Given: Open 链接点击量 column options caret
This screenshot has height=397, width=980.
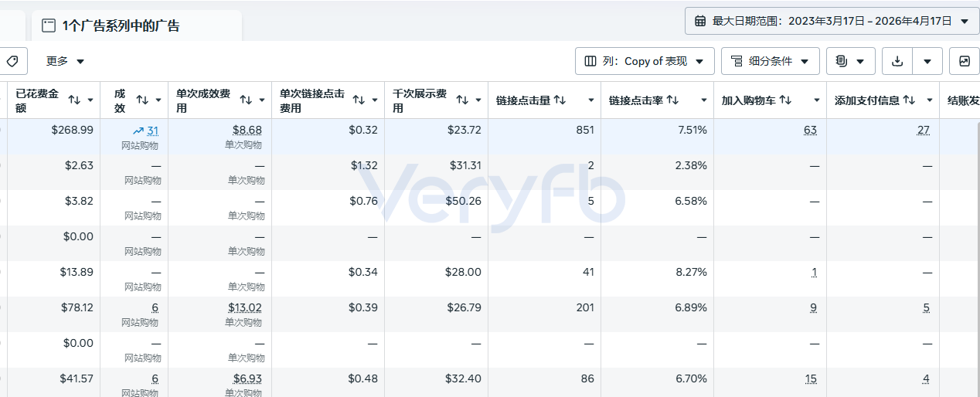Looking at the screenshot, I should pyautogui.click(x=591, y=100).
